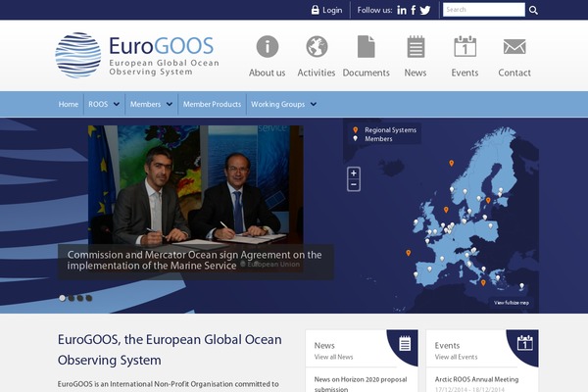The height and width of the screenshot is (392, 588).
Task: Click the About us label
Action: (x=267, y=73)
